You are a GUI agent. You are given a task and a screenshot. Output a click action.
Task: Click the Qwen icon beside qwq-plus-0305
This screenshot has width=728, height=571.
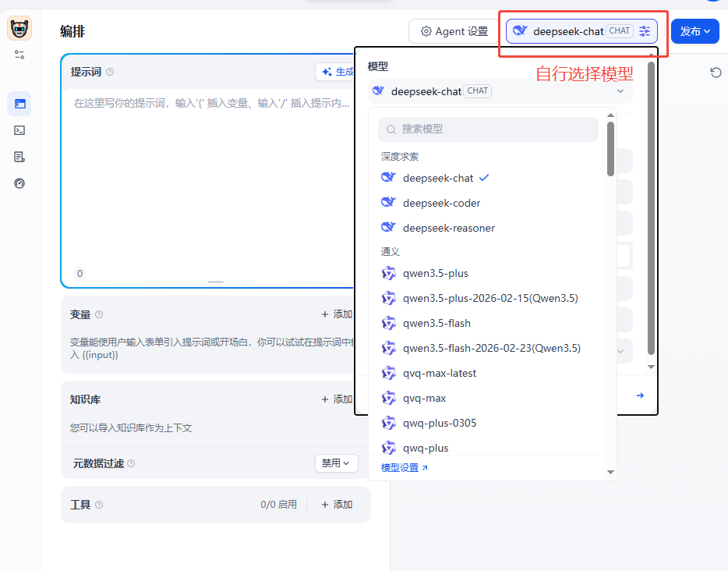[389, 424]
